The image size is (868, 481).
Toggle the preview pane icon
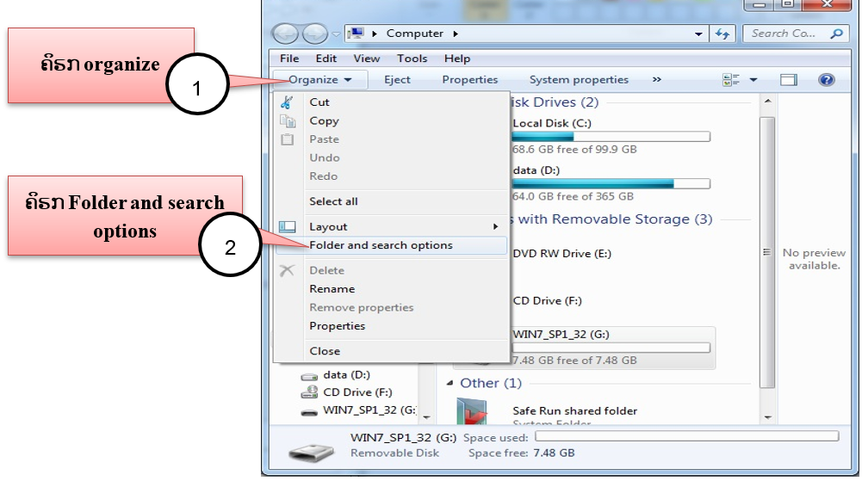[x=788, y=80]
